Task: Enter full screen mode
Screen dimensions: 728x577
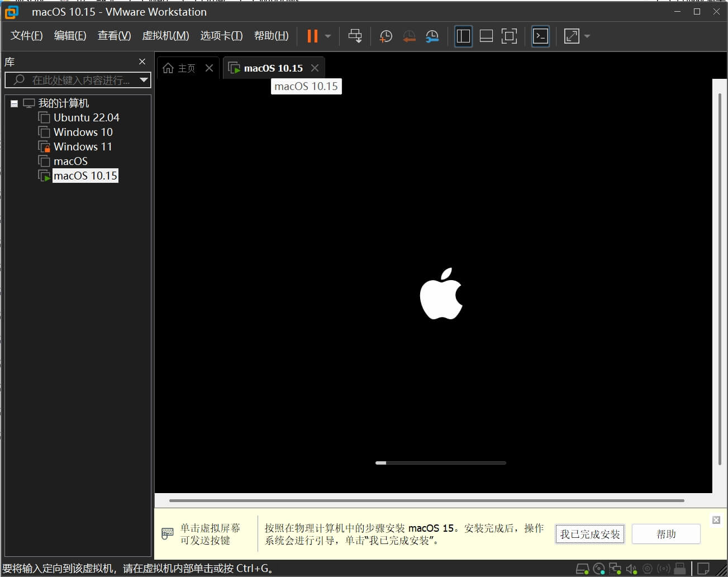Action: (509, 36)
